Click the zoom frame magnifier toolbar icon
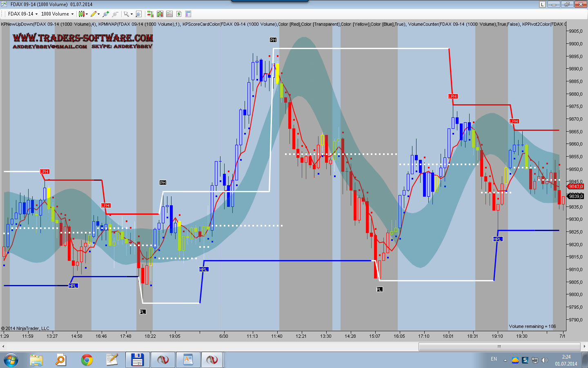Image resolution: width=588 pixels, height=368 pixels. [138, 14]
